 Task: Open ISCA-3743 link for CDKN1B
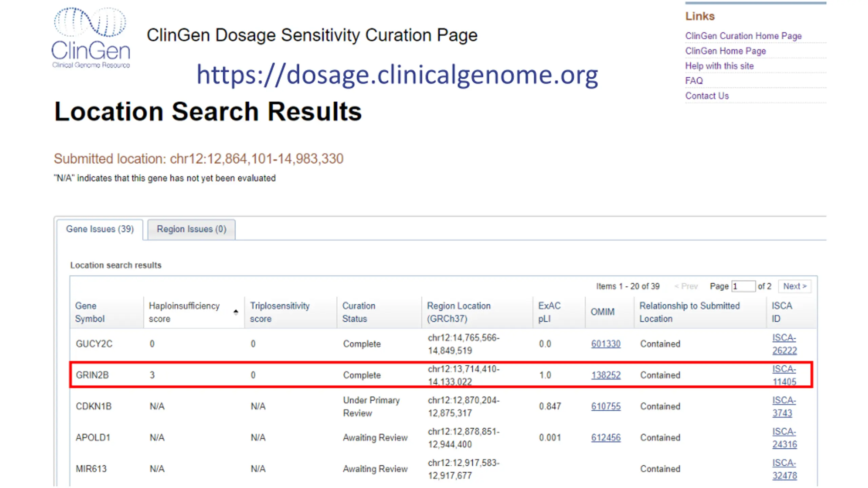784,406
